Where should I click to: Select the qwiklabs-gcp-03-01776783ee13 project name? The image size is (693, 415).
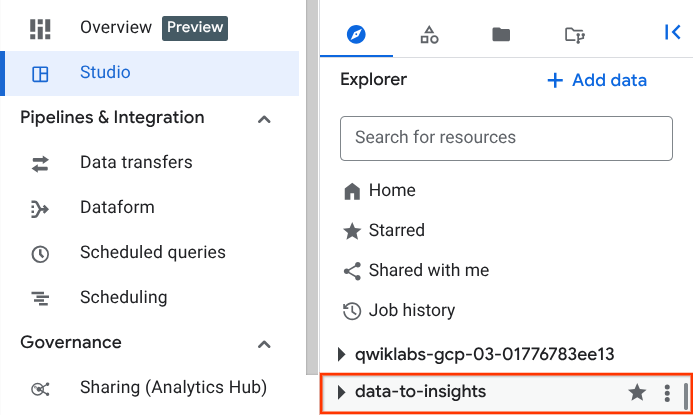(484, 354)
